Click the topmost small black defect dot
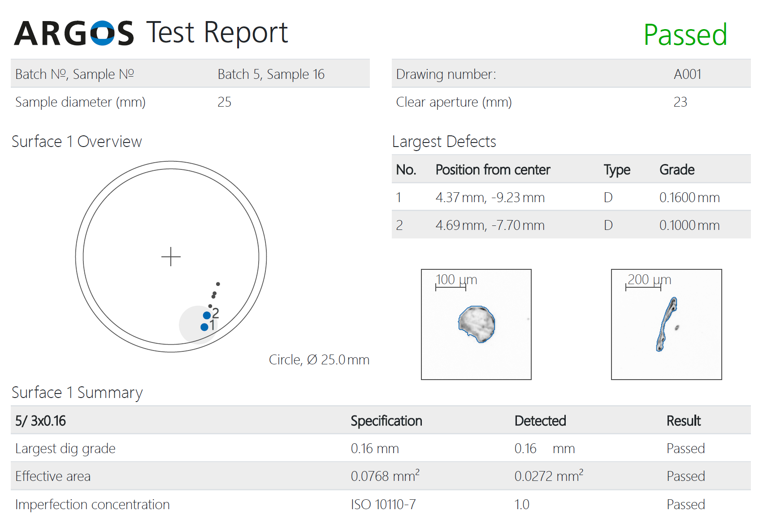This screenshot has height=532, width=763. click(218, 284)
